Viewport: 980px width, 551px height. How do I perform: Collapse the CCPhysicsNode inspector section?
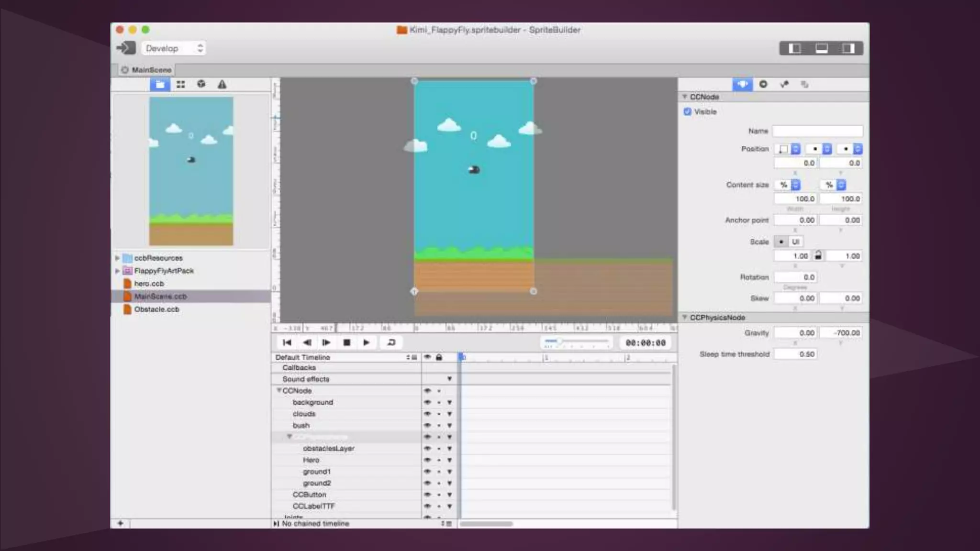685,317
